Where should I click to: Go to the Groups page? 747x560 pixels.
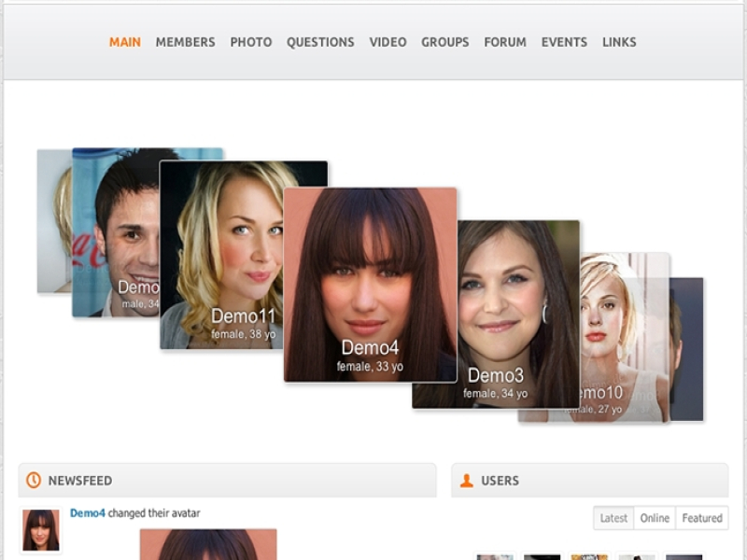tap(444, 42)
